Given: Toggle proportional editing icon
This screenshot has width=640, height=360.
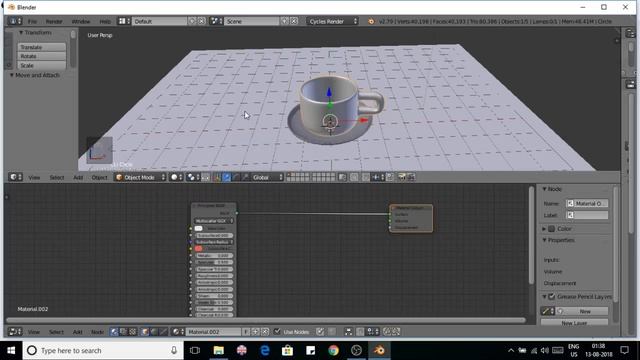Looking at the screenshot, I should [354, 177].
